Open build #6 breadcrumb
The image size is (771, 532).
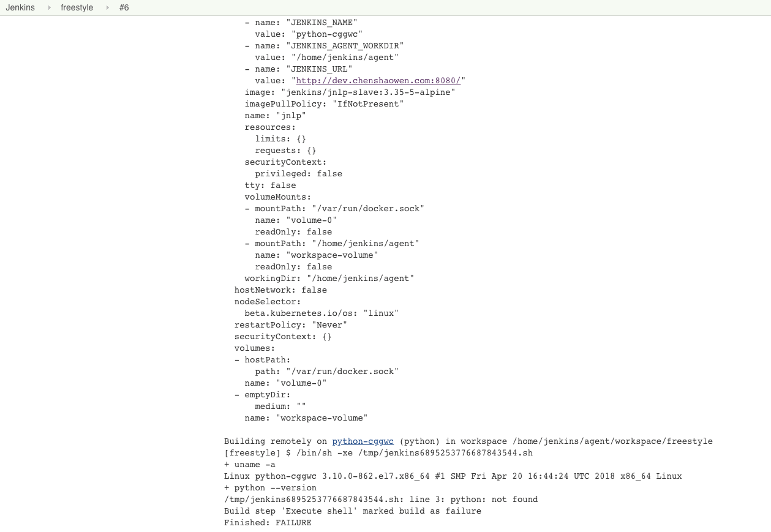click(124, 8)
